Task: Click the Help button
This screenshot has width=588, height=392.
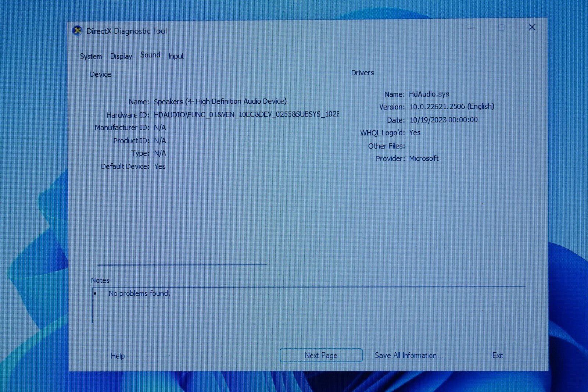Action: (x=117, y=356)
